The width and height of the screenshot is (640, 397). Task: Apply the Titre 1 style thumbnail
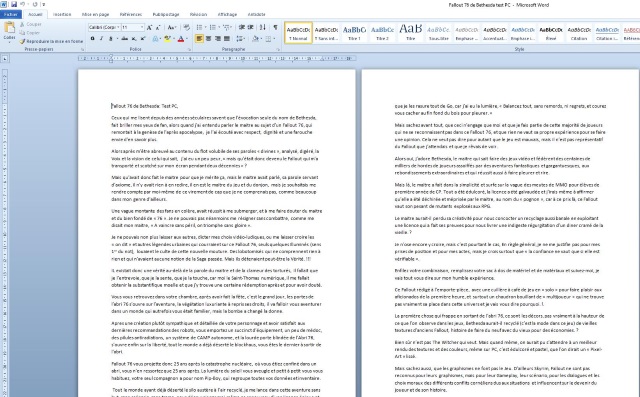(x=354, y=32)
